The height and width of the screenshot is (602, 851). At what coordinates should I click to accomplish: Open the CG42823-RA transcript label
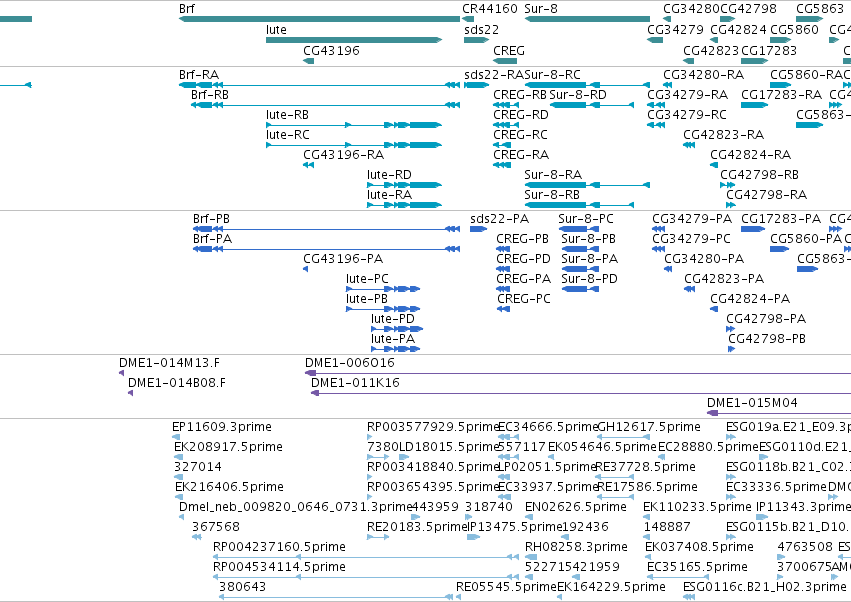click(723, 135)
